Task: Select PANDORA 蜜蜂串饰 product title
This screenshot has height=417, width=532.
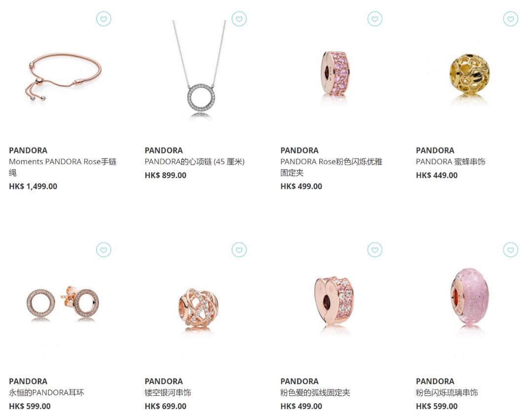Action: [451, 162]
